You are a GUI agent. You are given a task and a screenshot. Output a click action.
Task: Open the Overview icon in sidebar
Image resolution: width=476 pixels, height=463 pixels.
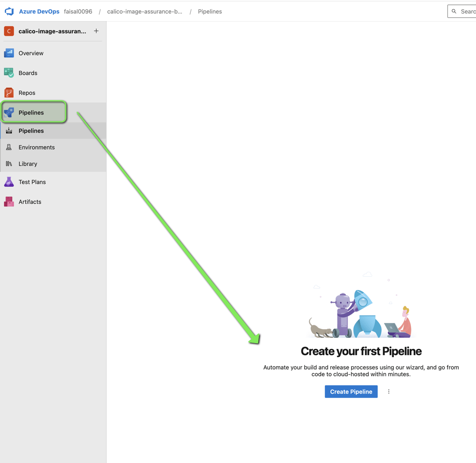click(x=9, y=53)
